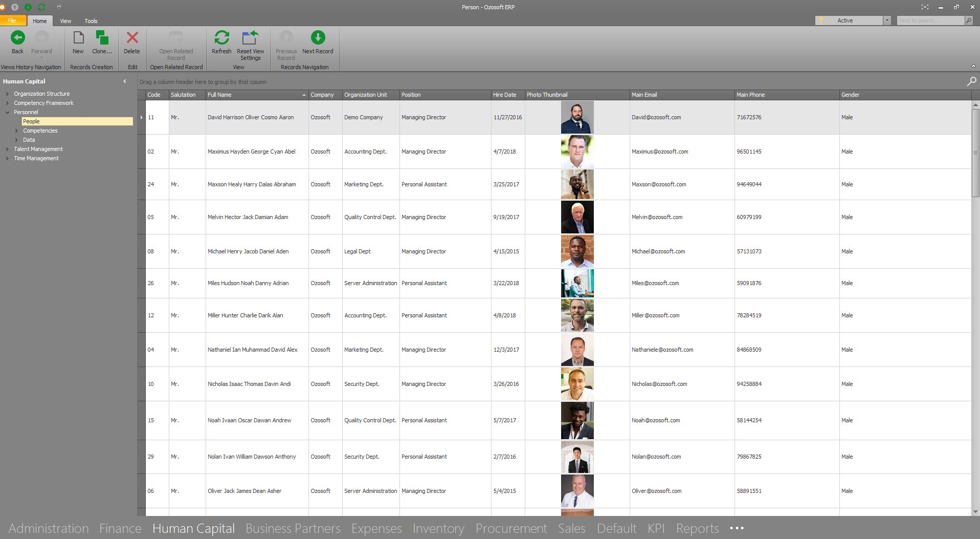Viewport: 980px width, 539px height.
Task: Expand Organization Structure tree node
Action: [7, 94]
